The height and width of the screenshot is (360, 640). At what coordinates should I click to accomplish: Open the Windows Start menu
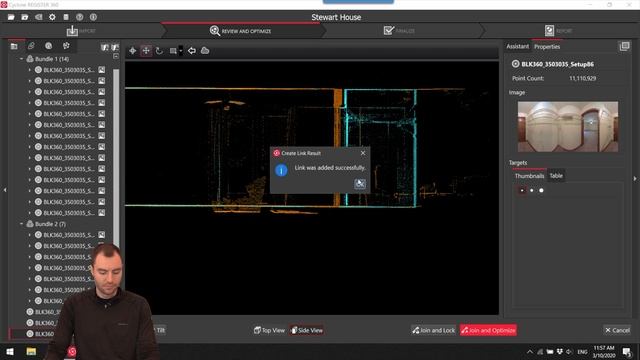point(10,351)
